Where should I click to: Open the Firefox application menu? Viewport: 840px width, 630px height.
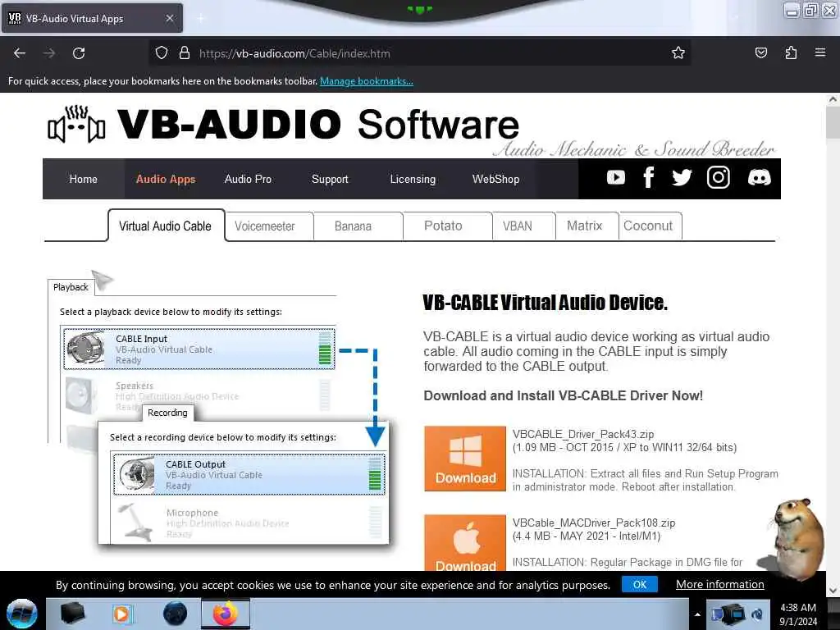(820, 53)
